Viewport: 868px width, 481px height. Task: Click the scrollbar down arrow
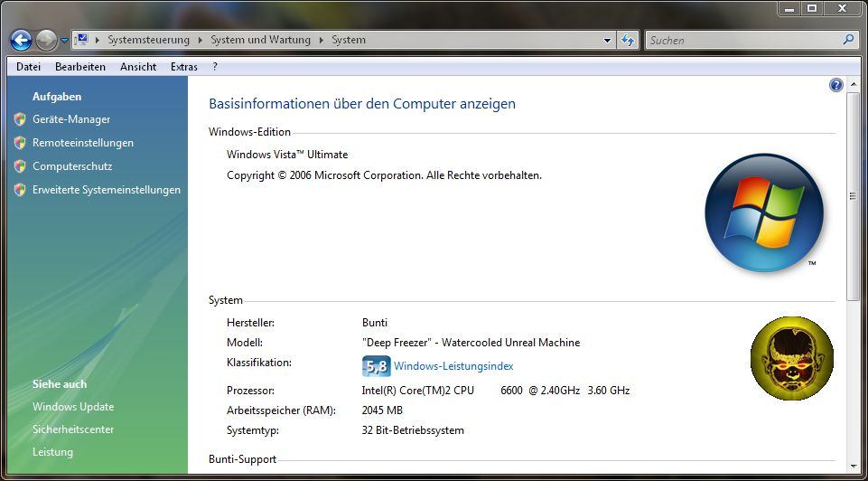tap(852, 467)
